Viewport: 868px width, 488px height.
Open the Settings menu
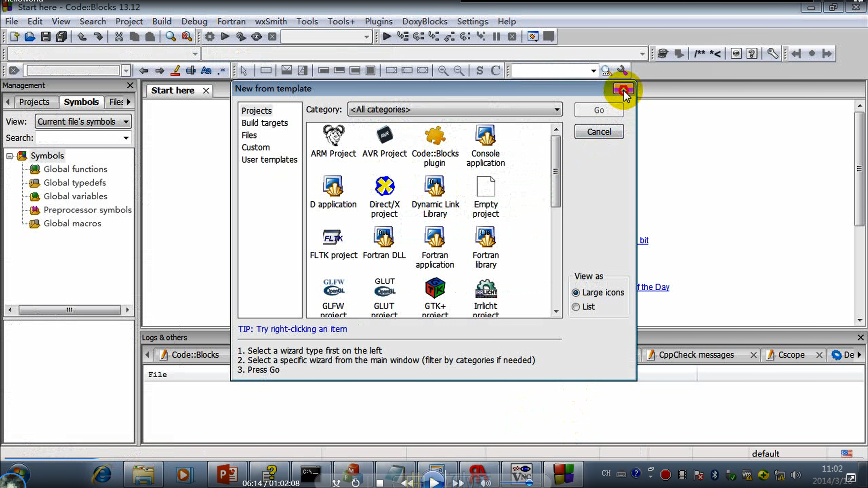point(472,21)
